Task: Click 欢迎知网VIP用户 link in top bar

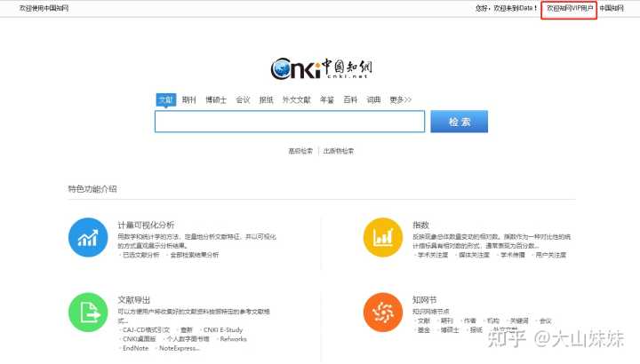Action: pyautogui.click(x=569, y=8)
